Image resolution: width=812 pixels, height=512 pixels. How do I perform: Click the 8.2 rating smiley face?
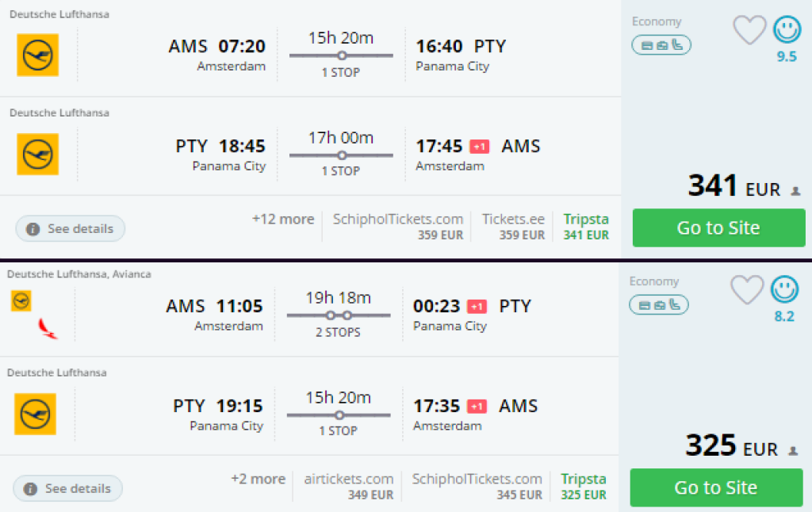[x=784, y=290]
